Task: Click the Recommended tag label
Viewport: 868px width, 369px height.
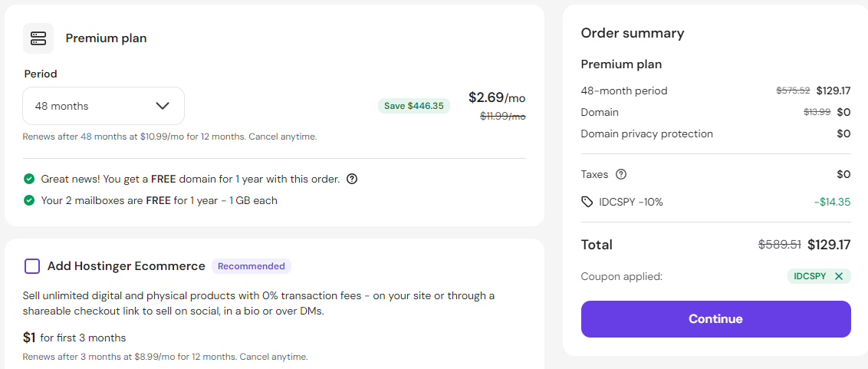Action: coord(252,266)
